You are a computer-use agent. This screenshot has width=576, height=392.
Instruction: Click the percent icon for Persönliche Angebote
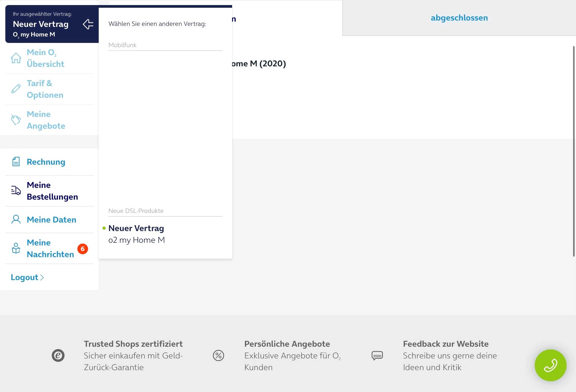click(219, 355)
